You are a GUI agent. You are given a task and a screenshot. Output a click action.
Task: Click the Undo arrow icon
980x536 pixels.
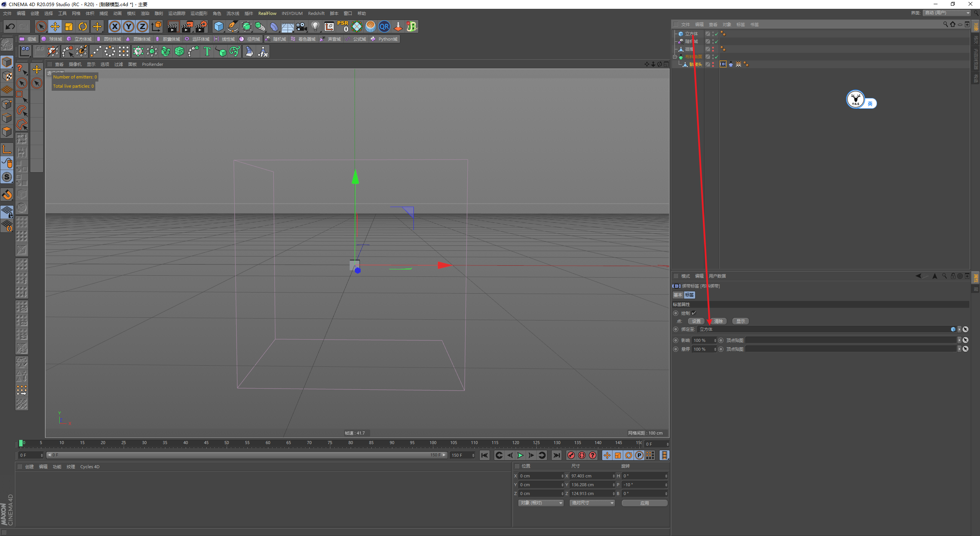click(10, 26)
